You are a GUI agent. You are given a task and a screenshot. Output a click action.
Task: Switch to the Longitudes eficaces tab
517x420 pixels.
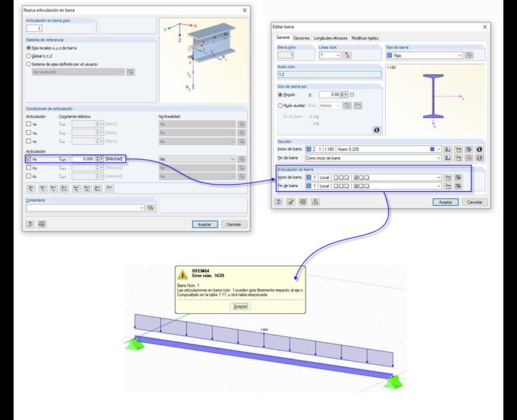(331, 38)
